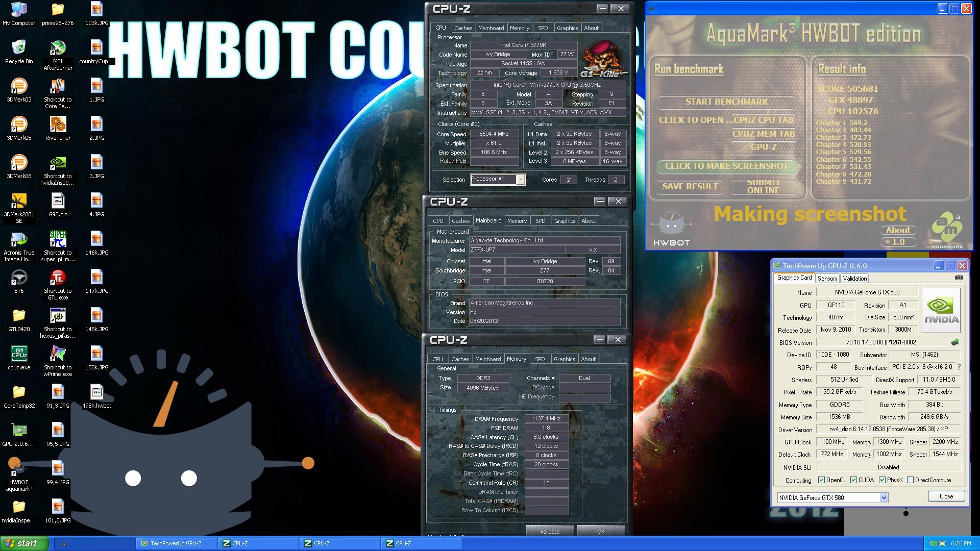This screenshot has height=551, width=980.
Task: Open the 3DMark05 shortcut
Action: click(19, 129)
